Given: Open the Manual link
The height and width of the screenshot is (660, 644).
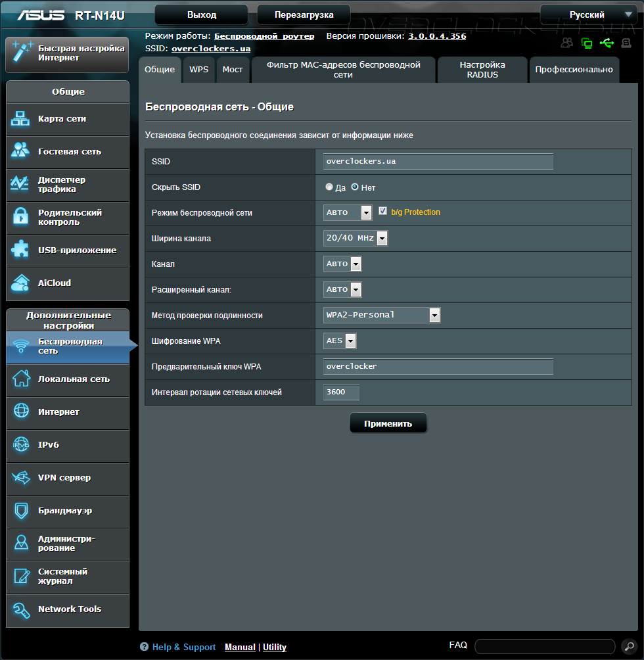Looking at the screenshot, I should click(x=240, y=647).
